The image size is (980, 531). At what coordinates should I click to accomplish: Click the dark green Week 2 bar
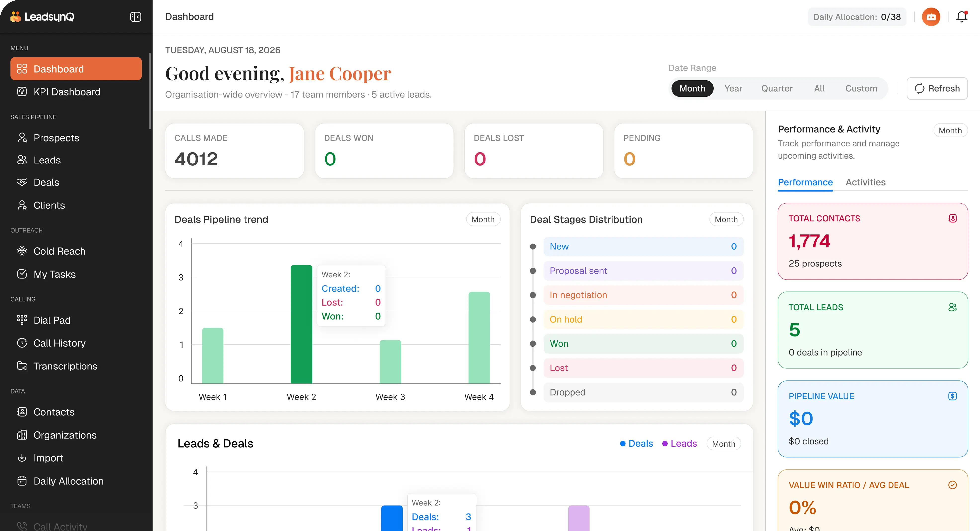coord(301,324)
